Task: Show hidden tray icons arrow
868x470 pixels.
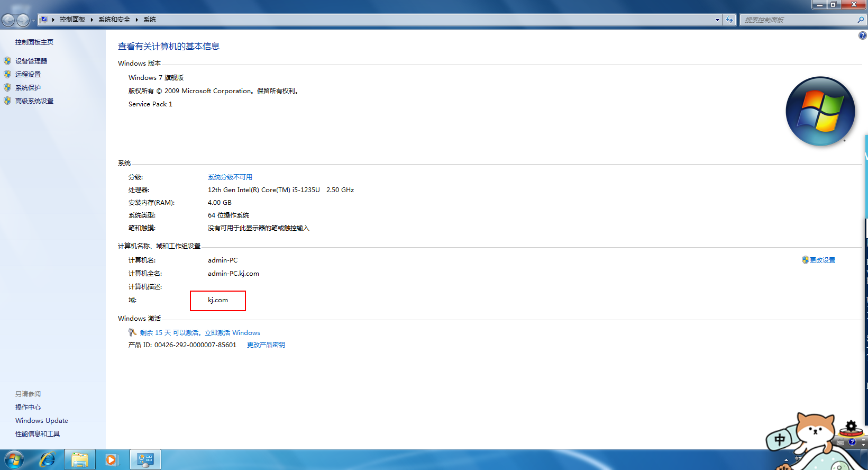Action: click(x=786, y=460)
